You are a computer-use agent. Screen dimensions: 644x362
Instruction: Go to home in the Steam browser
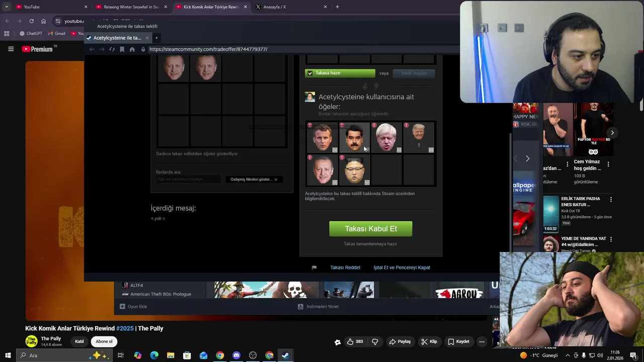coord(132,49)
